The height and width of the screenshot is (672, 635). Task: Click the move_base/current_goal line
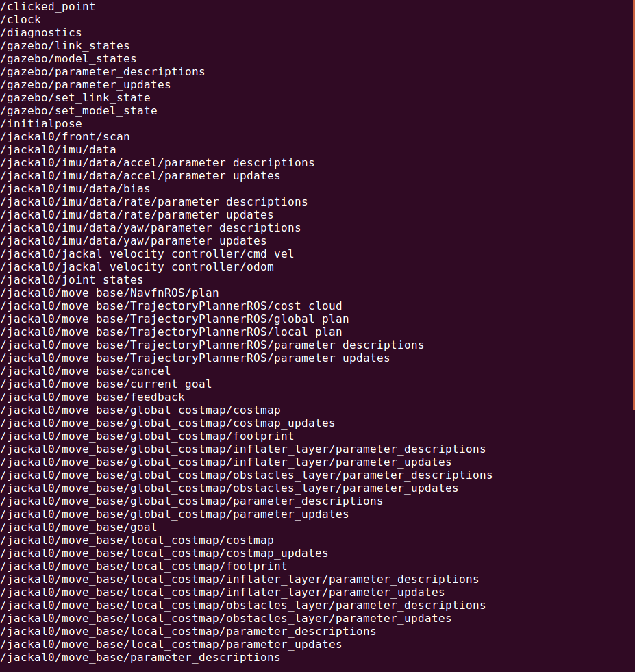pyautogui.click(x=106, y=384)
